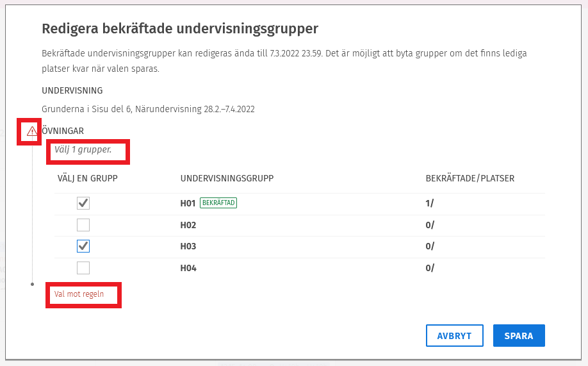Click the 'VÄLJ EN GRUPP' column header
This screenshot has width=588, height=366.
tap(88, 178)
